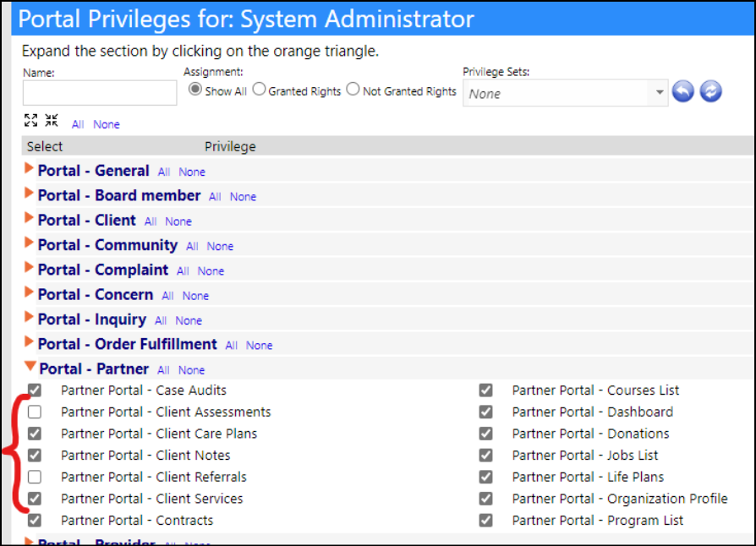
Task: Click None link for Portal - Partner
Action: 191,370
